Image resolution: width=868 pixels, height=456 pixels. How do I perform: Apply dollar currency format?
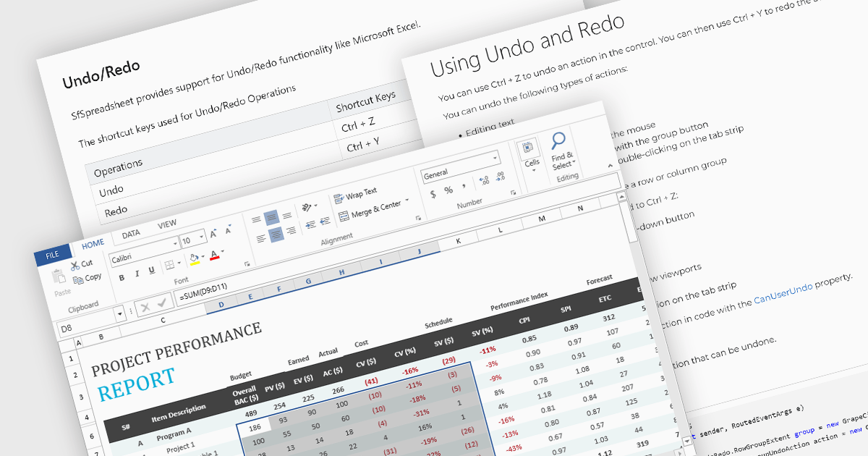click(433, 193)
